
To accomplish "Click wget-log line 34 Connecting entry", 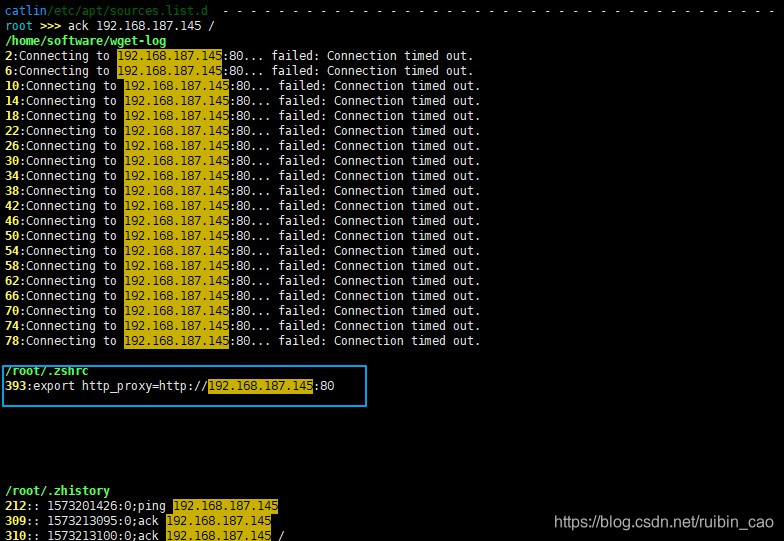I will tap(242, 176).
